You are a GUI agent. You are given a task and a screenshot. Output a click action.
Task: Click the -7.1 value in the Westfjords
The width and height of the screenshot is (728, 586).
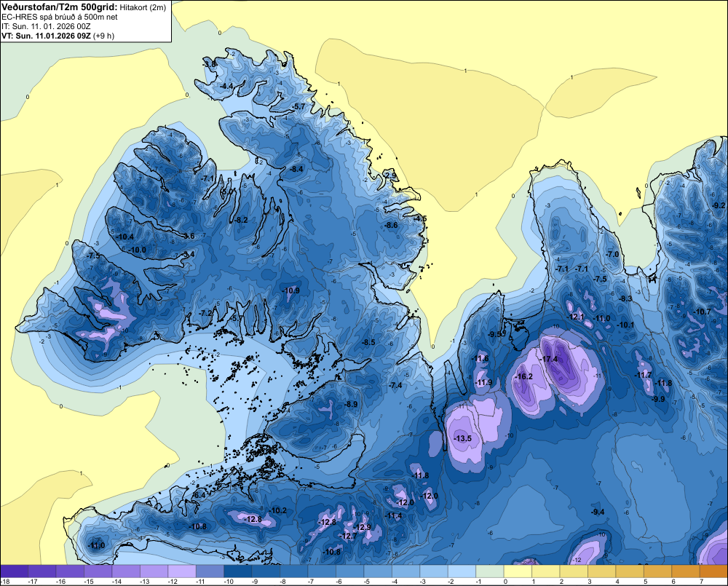[x=207, y=178]
